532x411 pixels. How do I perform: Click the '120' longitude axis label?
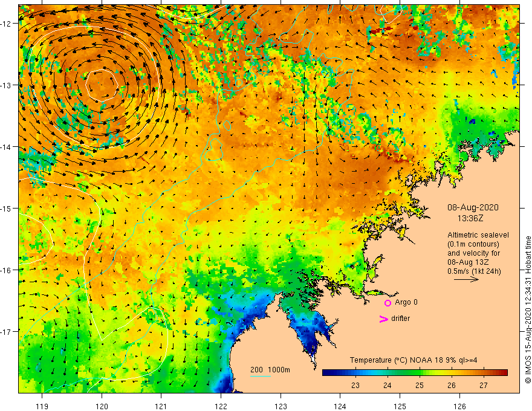tap(102, 406)
